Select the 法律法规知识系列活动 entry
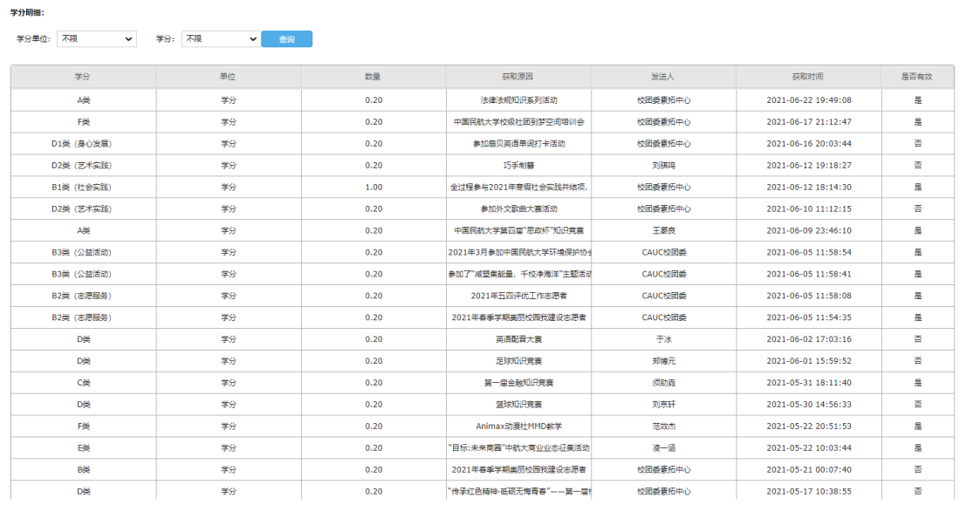Viewport: 980px width, 505px height. (x=518, y=100)
